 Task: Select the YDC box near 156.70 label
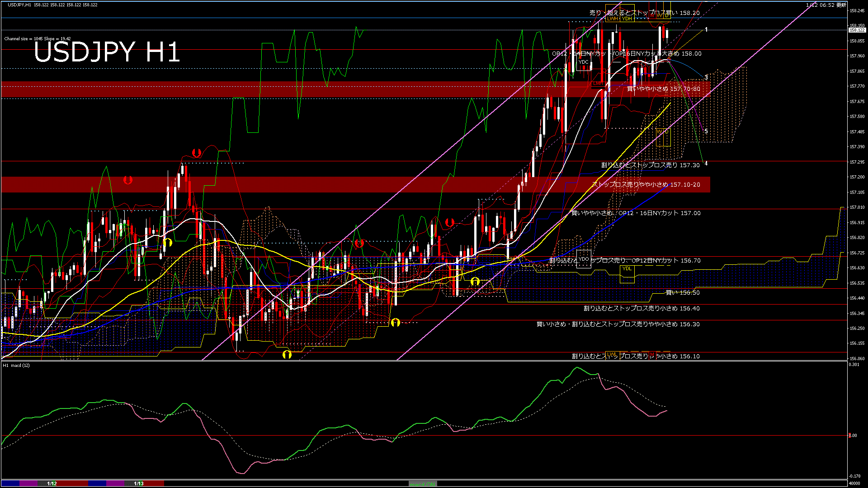point(584,259)
